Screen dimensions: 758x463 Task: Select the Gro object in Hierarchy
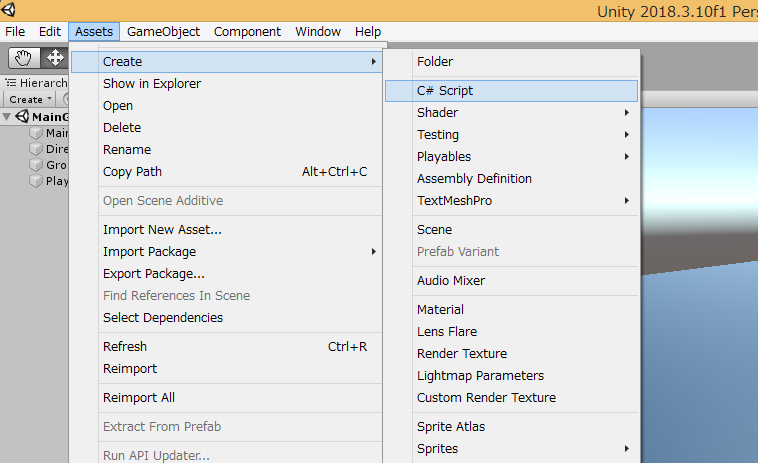[56, 165]
